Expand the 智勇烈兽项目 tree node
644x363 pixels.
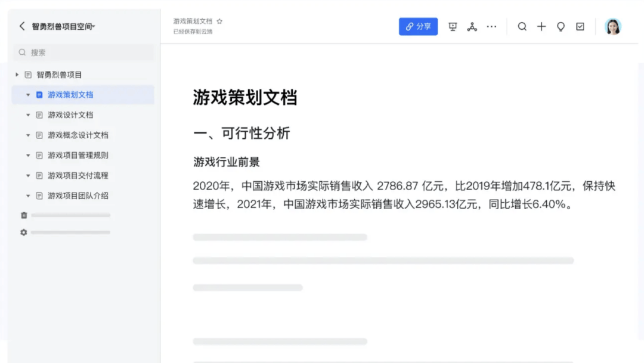point(17,75)
